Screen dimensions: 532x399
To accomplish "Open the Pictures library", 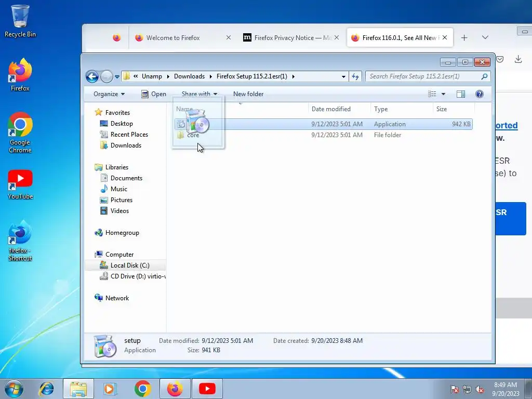I will pos(116,200).
